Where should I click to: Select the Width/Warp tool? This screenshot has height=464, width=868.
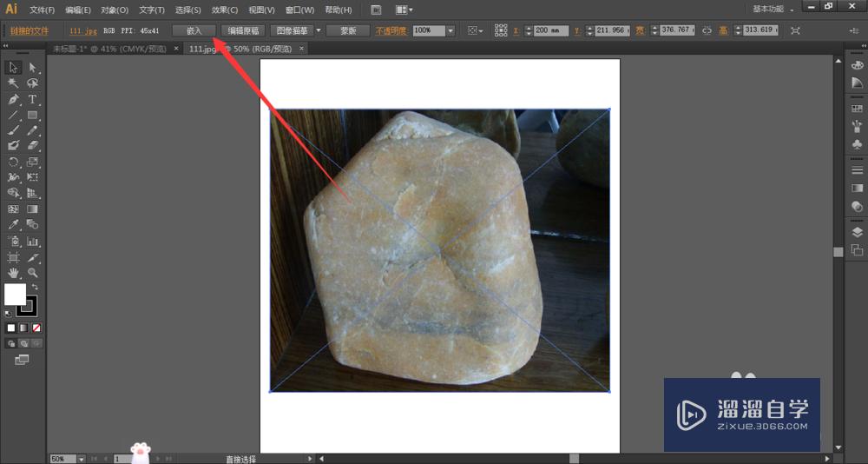13,177
